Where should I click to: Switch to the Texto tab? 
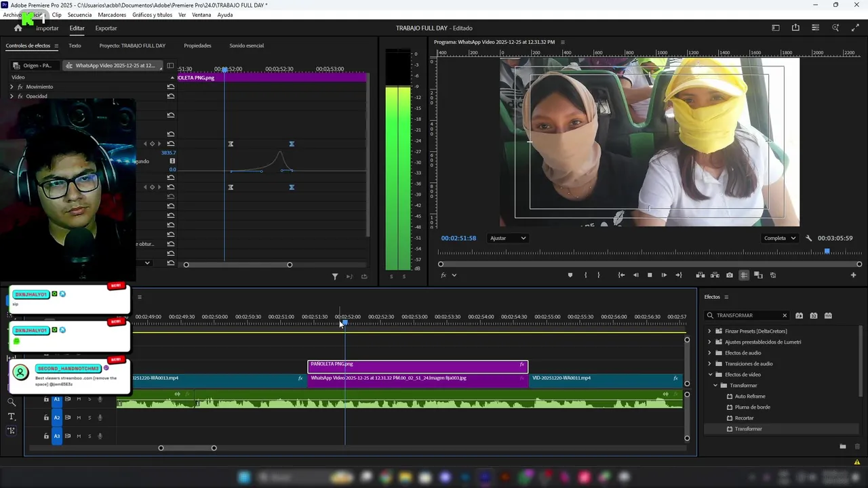point(75,46)
